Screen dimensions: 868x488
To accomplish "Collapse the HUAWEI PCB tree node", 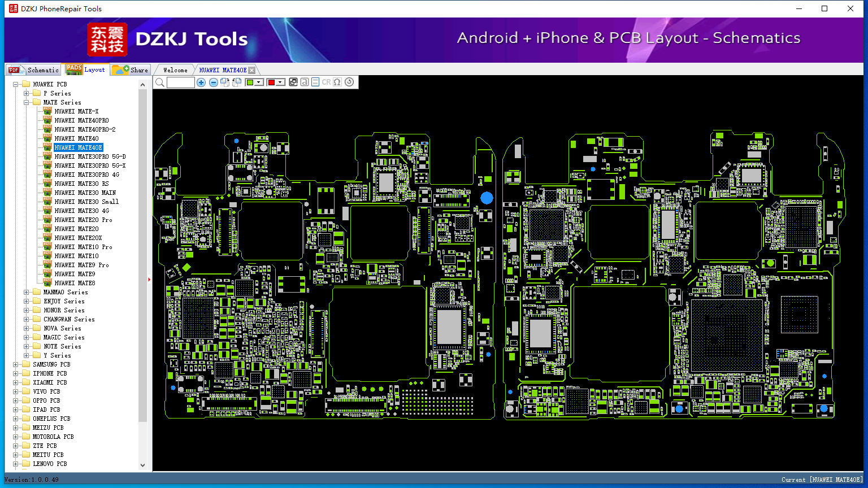I will point(16,84).
